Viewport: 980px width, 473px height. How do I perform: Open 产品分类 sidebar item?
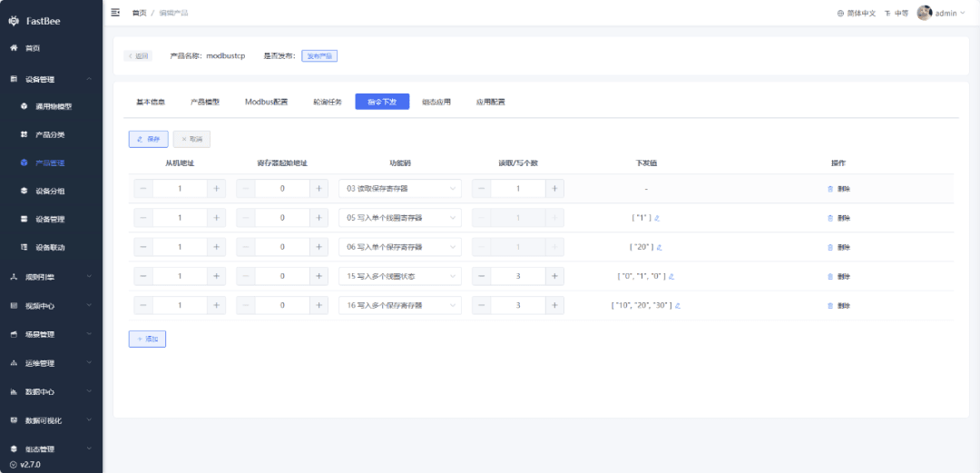50,134
